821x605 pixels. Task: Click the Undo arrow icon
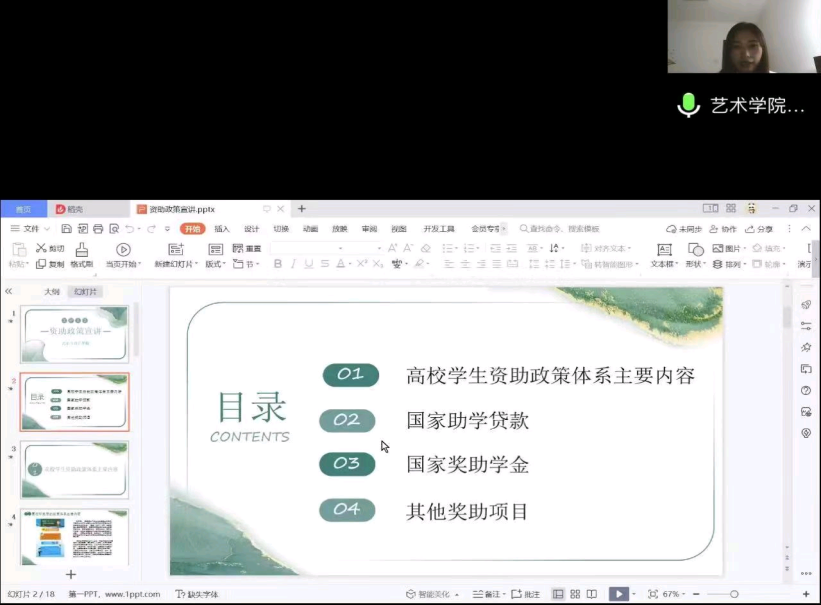pyautogui.click(x=130, y=229)
